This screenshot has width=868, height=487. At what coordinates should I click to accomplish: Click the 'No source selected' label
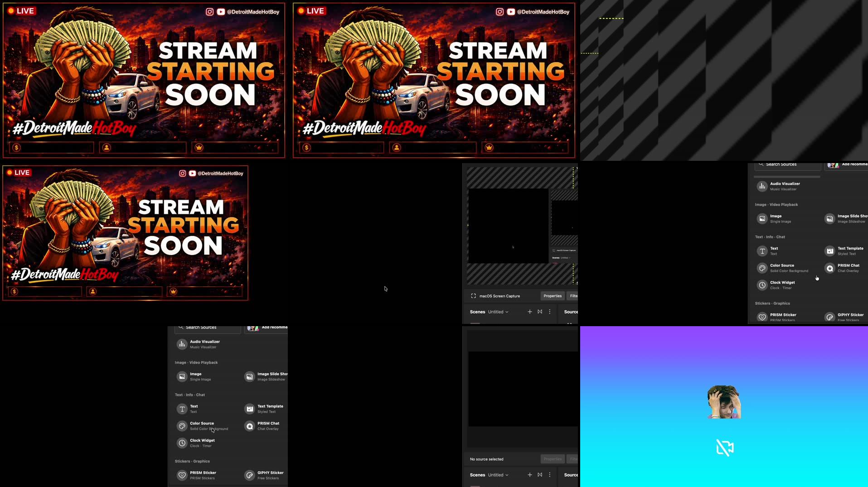pos(487,459)
